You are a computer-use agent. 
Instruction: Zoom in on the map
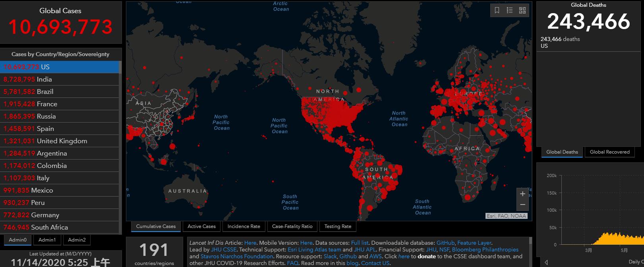[522, 194]
